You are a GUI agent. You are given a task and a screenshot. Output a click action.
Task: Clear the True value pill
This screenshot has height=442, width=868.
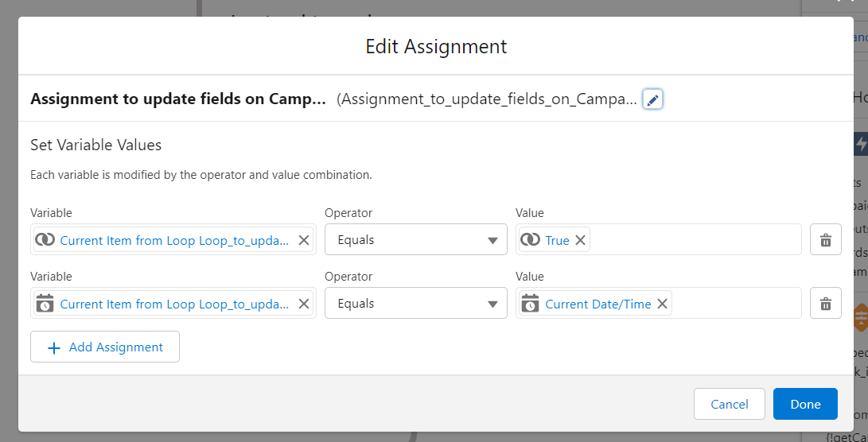pos(580,240)
